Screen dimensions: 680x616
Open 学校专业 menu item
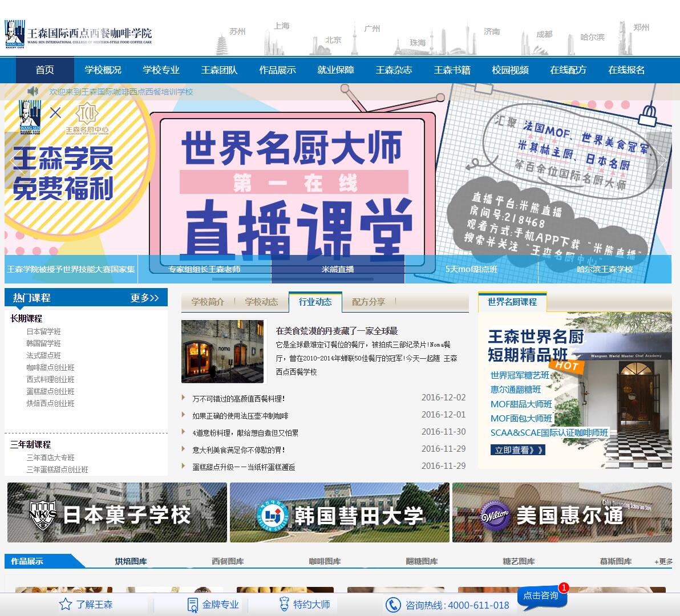click(x=161, y=70)
